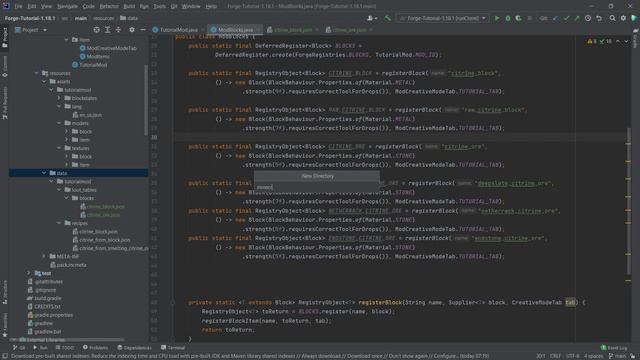The image size is (640, 360).
Task: Open Project panel options gear
Action: point(132,30)
